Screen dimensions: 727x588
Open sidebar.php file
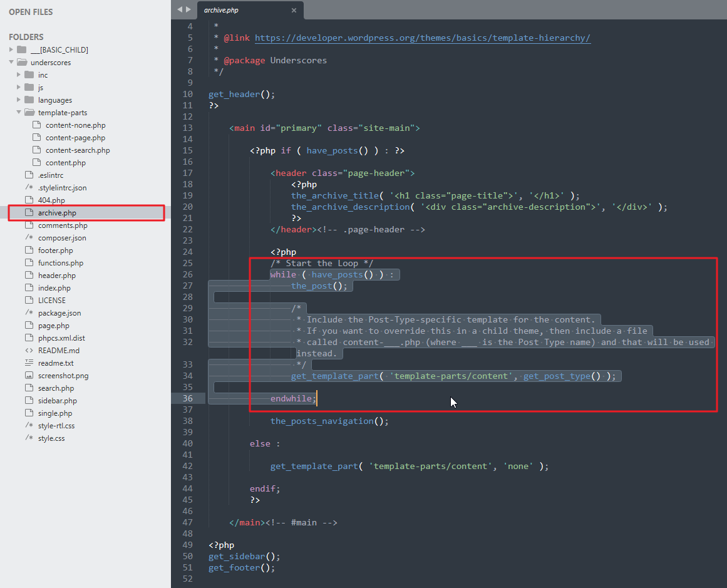pos(58,401)
